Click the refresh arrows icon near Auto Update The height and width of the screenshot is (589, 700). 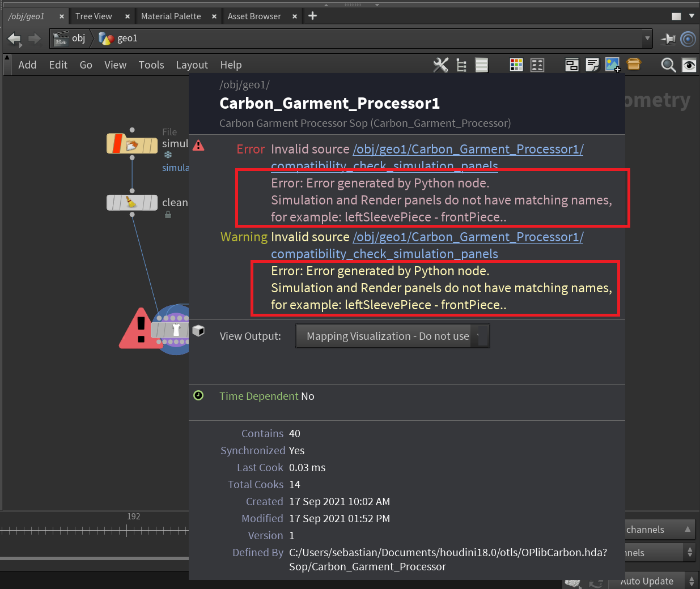pyautogui.click(x=596, y=583)
